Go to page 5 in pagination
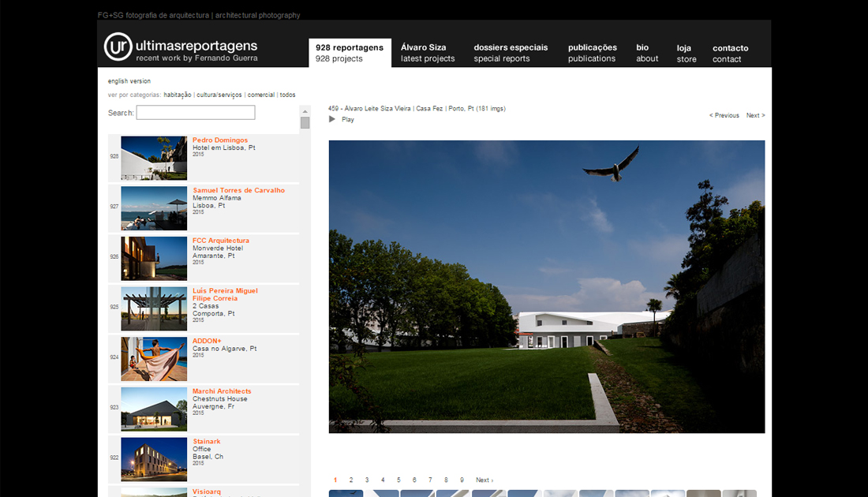The image size is (868, 497). pos(398,480)
